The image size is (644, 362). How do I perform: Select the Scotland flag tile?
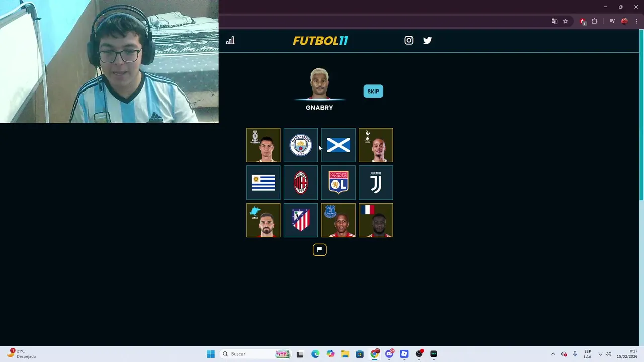tap(338, 145)
